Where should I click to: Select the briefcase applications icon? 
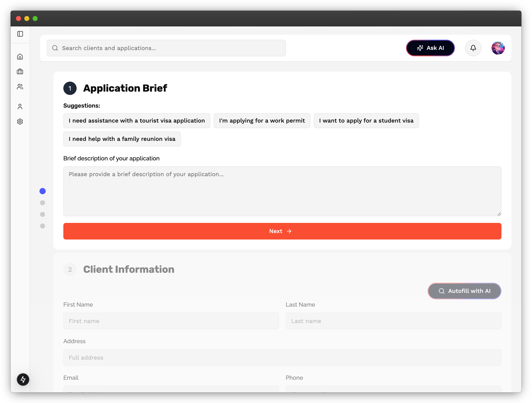pyautogui.click(x=20, y=71)
